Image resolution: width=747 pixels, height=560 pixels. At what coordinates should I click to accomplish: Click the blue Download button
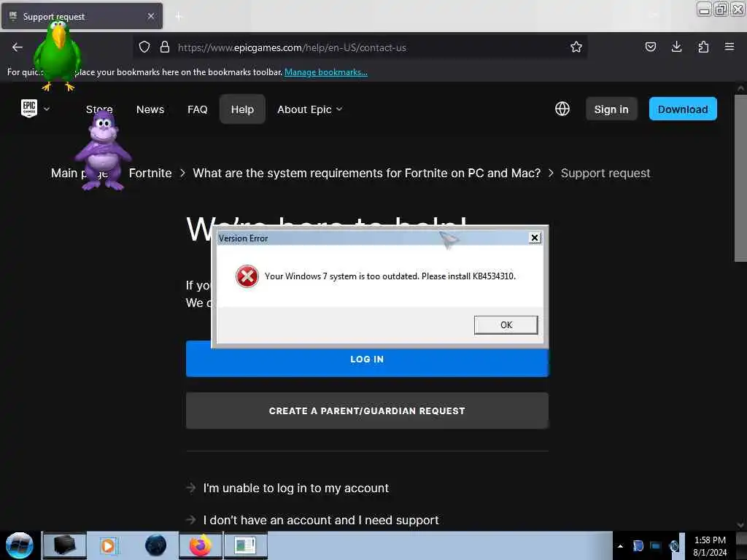click(683, 109)
